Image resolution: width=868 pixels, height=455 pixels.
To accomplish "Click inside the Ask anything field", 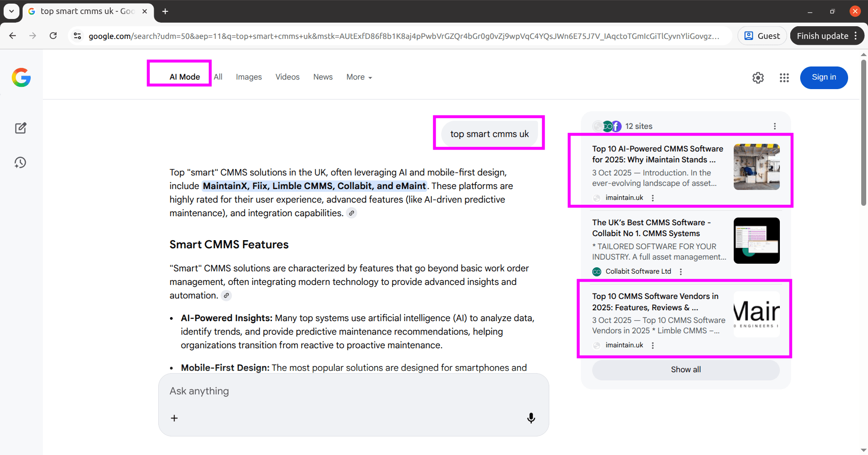I will pyautogui.click(x=316, y=391).
